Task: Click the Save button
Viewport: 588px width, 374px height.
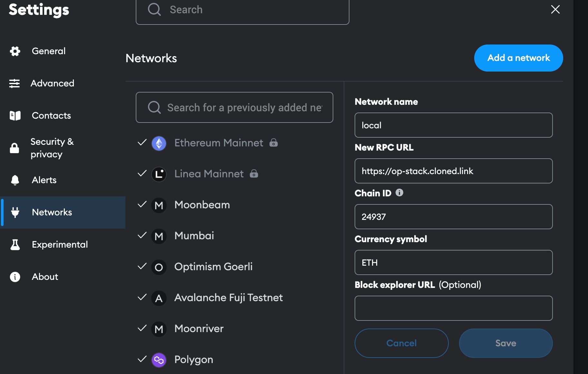Action: (x=506, y=343)
